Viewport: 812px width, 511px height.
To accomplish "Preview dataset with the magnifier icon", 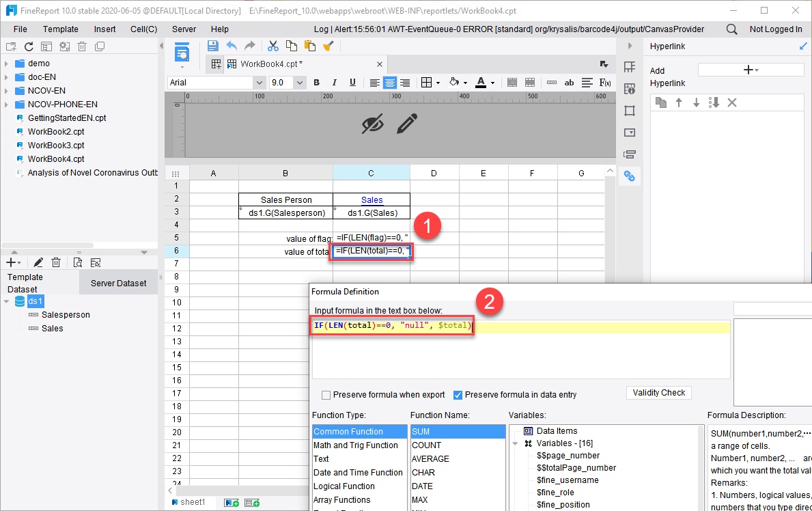I will click(x=77, y=262).
